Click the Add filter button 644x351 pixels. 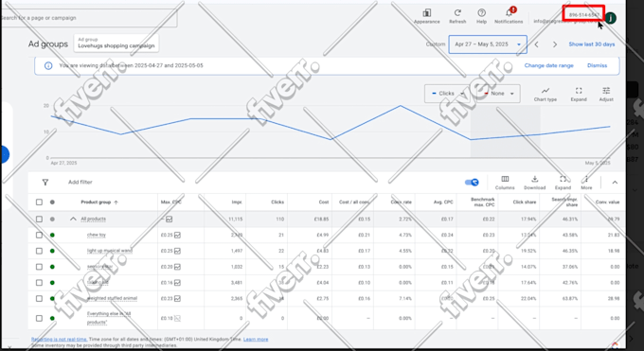(80, 183)
